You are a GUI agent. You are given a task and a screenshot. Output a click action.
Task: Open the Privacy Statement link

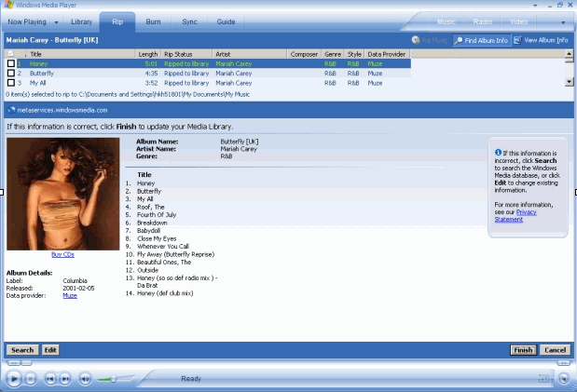point(515,216)
